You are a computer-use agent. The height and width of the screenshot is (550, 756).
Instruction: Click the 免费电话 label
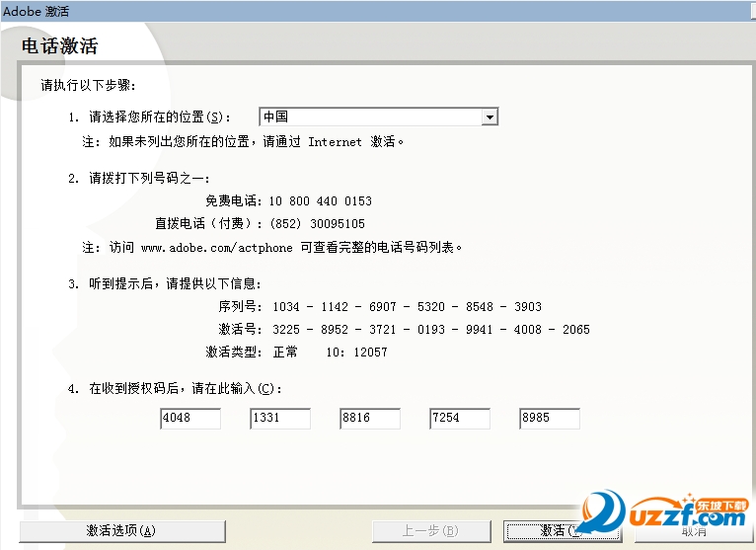234,201
